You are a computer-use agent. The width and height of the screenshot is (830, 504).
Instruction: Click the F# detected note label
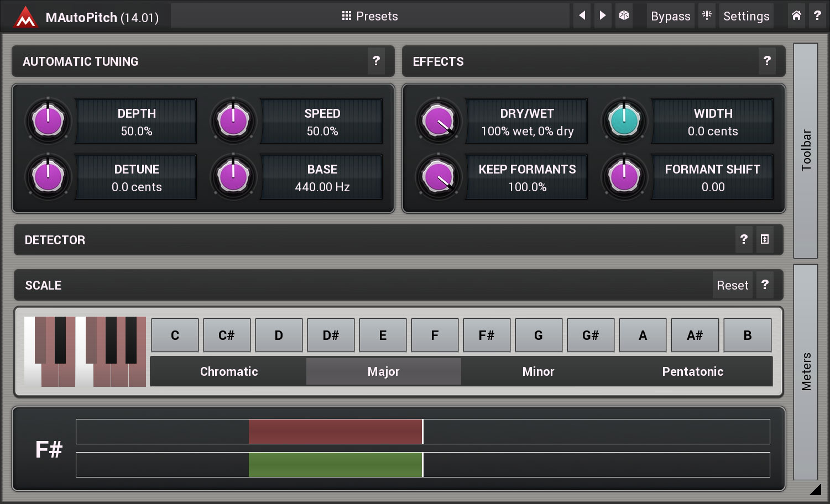click(49, 449)
